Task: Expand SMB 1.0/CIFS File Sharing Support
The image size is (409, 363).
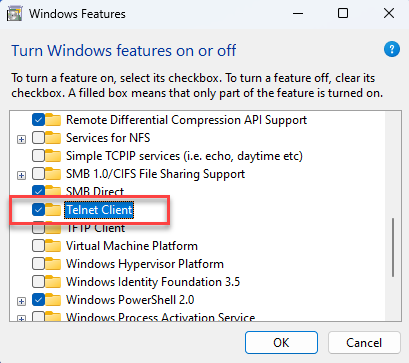Action: 21,175
